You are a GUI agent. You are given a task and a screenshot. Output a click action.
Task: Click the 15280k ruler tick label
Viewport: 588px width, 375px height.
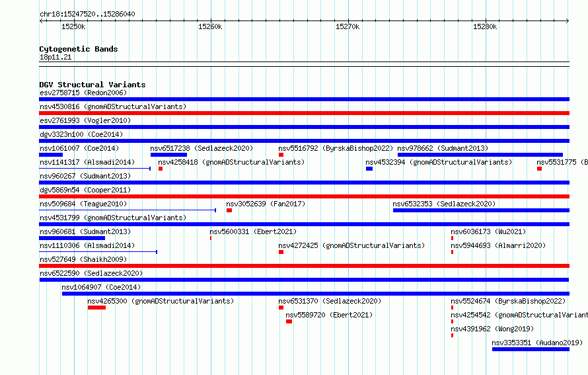pos(485,26)
